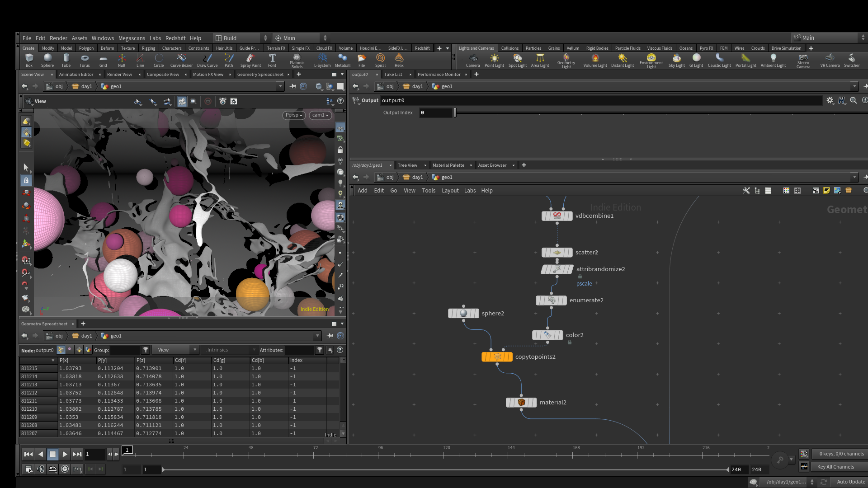Choose the Grid shelf tool
The width and height of the screenshot is (868, 488).
(x=103, y=61)
